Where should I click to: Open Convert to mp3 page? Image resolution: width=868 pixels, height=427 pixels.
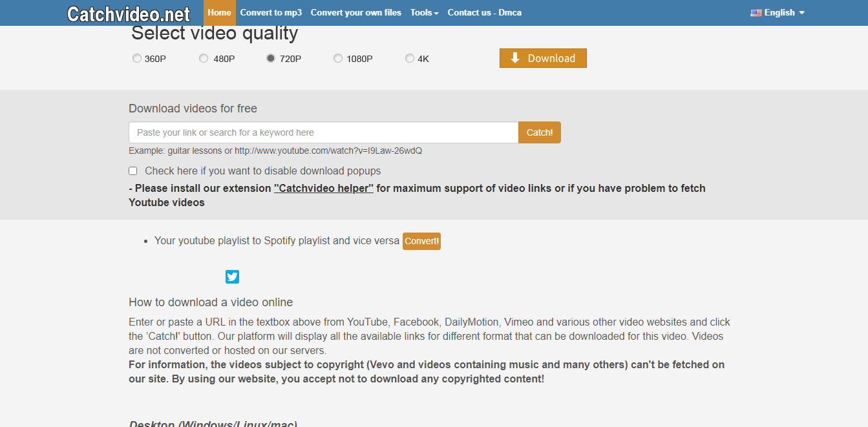click(x=271, y=13)
